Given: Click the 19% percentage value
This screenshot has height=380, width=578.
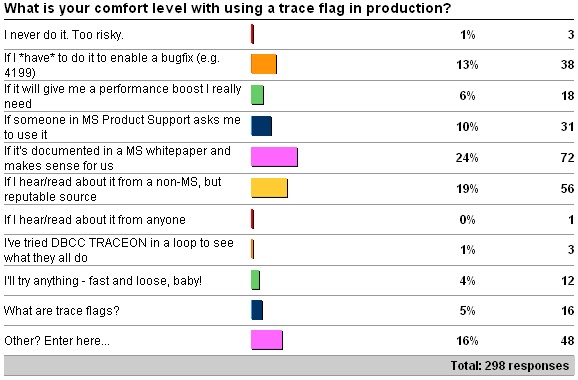Looking at the screenshot, I should point(467,189).
